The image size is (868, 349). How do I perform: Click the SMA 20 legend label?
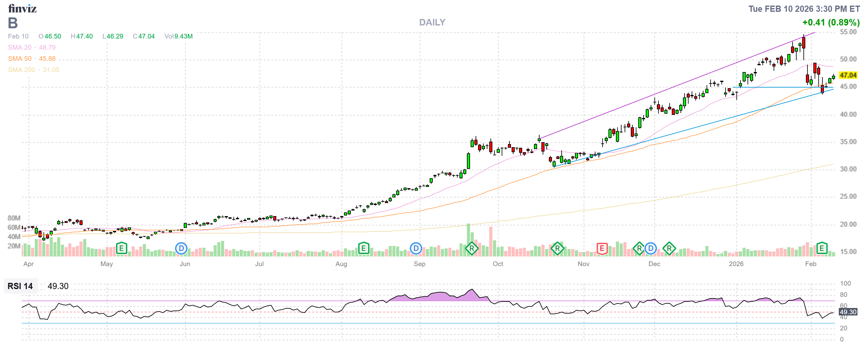20,48
